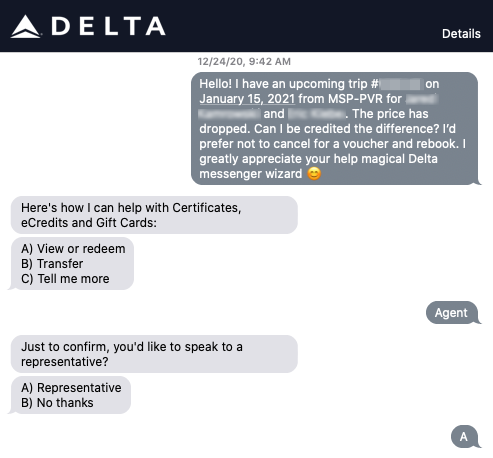Click the "speak to a representative?" confirmation bubble
493x458 pixels.
coord(154,354)
